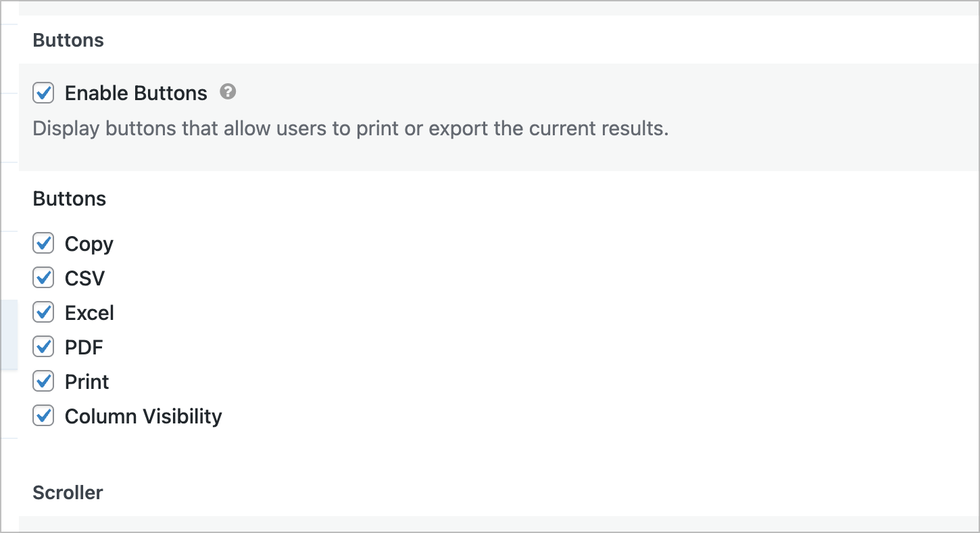The width and height of the screenshot is (980, 533).
Task: Click the "Display buttons that allow users" description
Action: click(x=351, y=129)
